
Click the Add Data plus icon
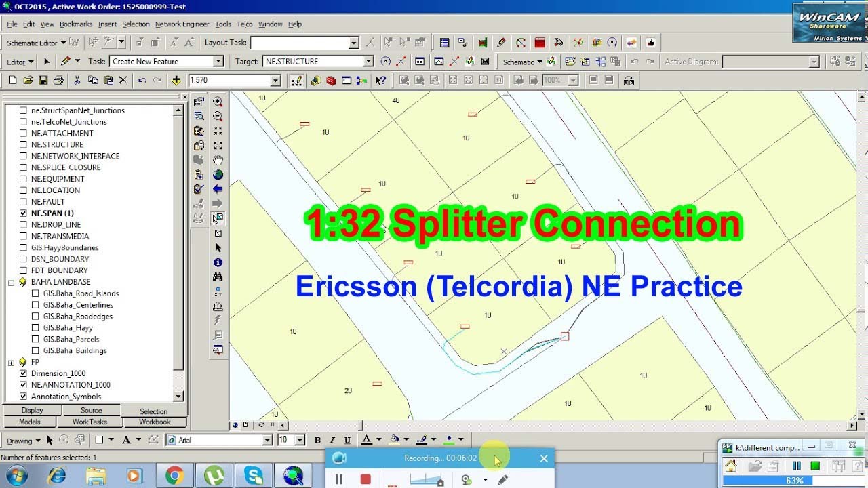click(176, 80)
